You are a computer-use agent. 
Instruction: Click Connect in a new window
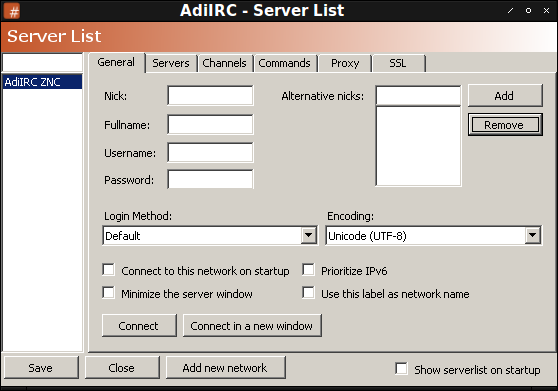point(252,326)
